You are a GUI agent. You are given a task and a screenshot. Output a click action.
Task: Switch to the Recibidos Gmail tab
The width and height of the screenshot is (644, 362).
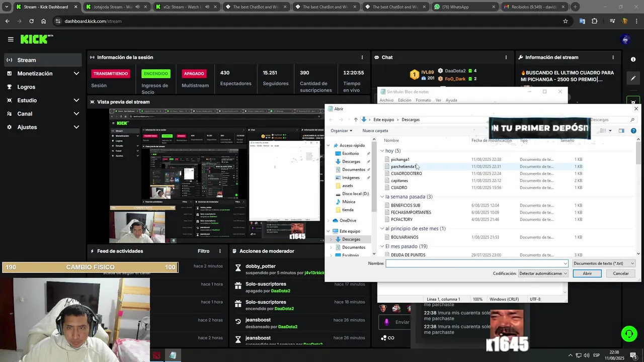(535, 7)
